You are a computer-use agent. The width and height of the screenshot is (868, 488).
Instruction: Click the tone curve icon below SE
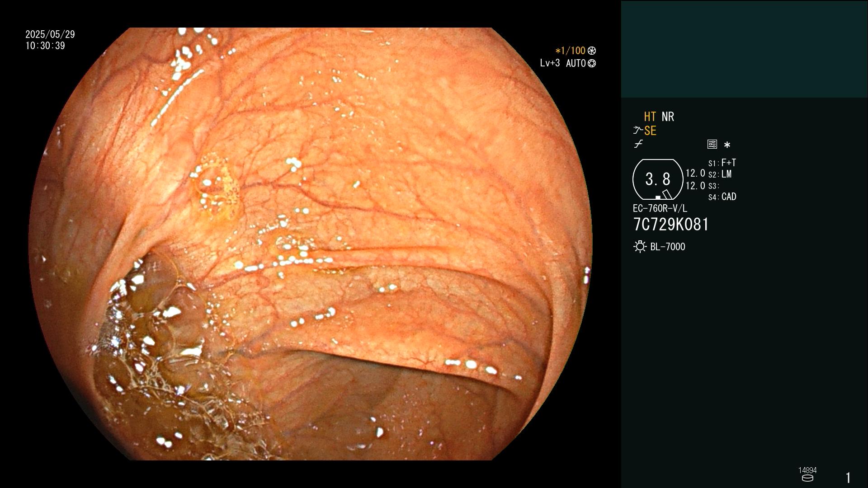click(x=638, y=144)
